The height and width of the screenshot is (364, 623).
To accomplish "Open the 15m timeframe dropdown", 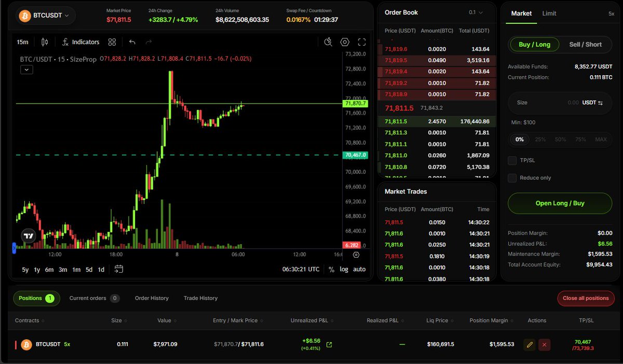I will [x=22, y=42].
